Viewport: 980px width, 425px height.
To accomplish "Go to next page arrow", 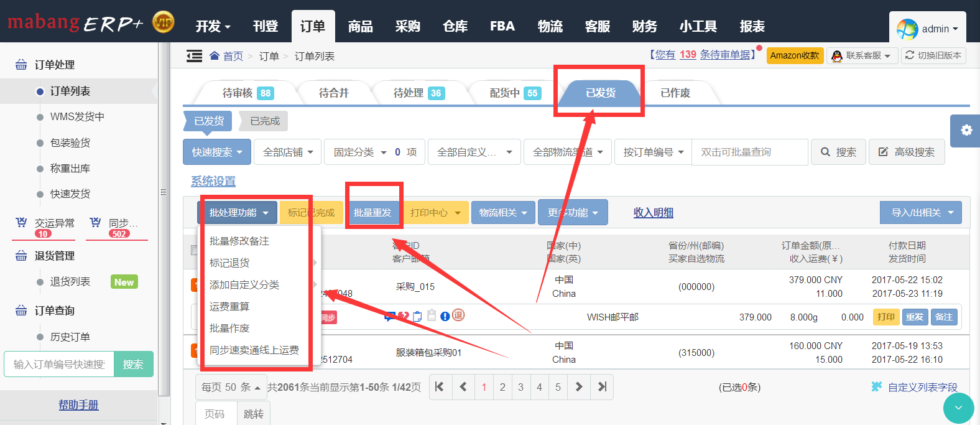I will point(579,387).
